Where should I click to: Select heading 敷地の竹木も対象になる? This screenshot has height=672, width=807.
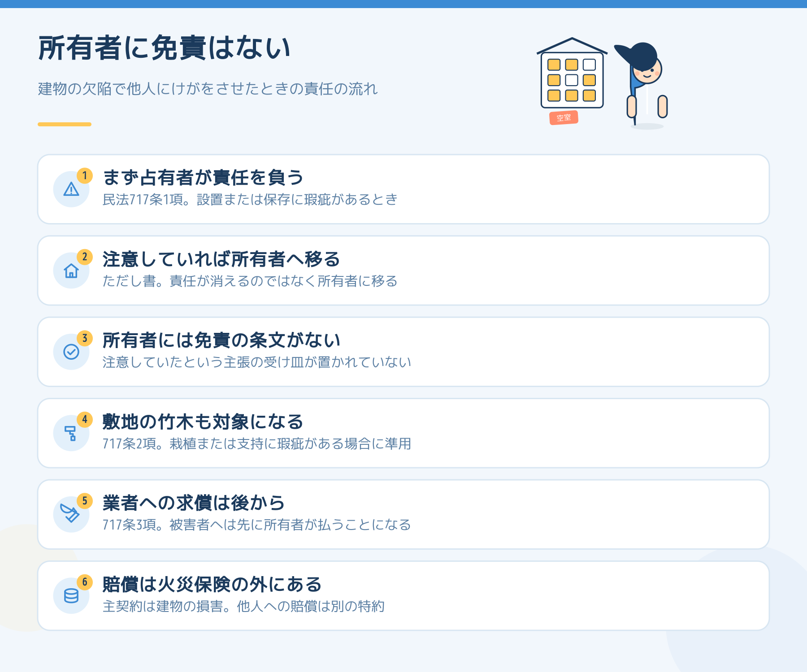pos(204,422)
